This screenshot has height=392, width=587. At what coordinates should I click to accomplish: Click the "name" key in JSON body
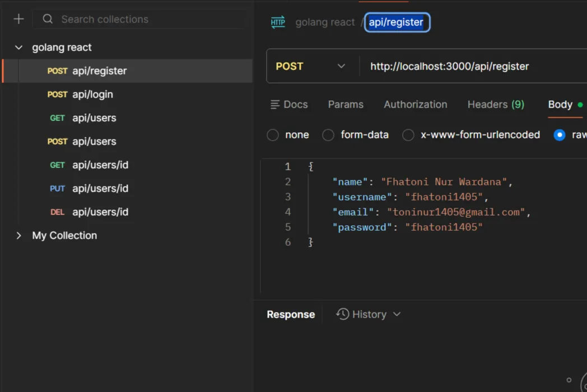click(x=350, y=182)
